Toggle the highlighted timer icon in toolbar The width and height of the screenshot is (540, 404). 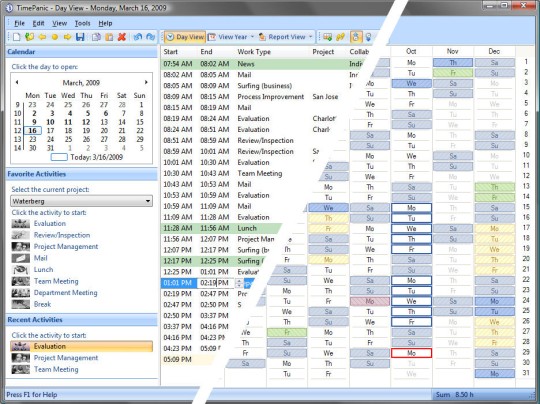click(x=356, y=37)
